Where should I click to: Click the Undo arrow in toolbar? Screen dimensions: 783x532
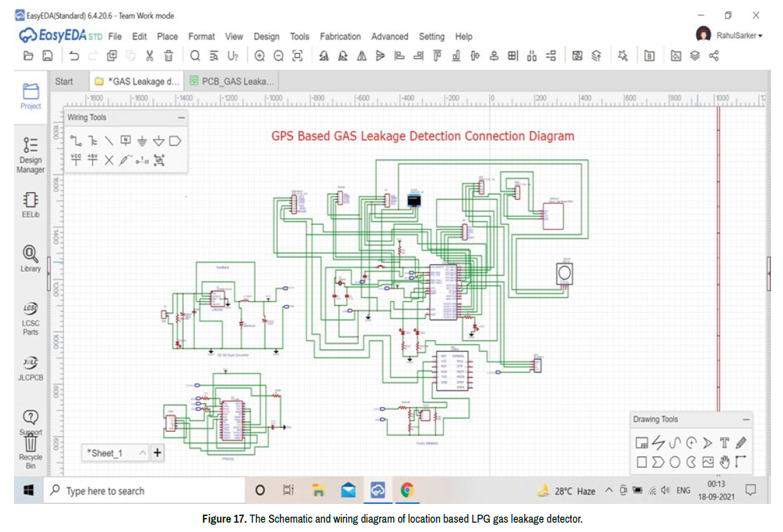pos(74,56)
